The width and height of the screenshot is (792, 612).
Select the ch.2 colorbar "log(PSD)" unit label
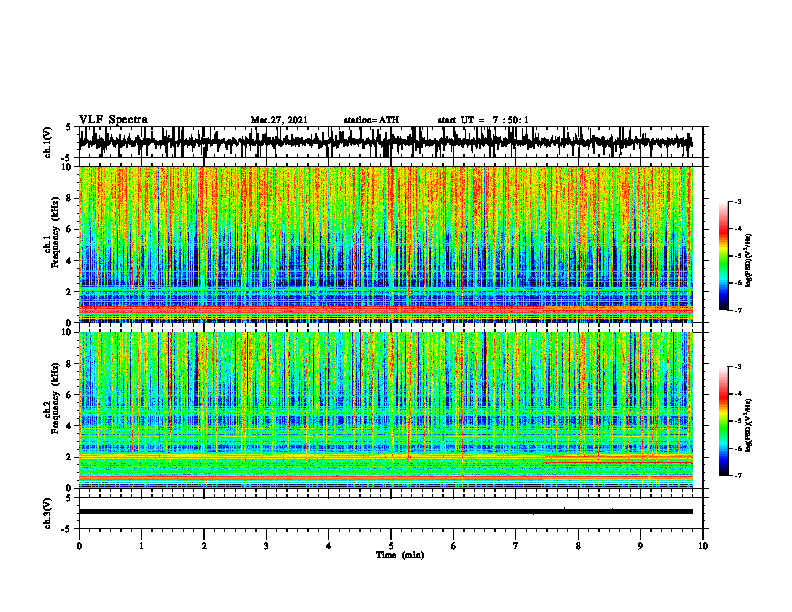pyautogui.click(x=749, y=425)
